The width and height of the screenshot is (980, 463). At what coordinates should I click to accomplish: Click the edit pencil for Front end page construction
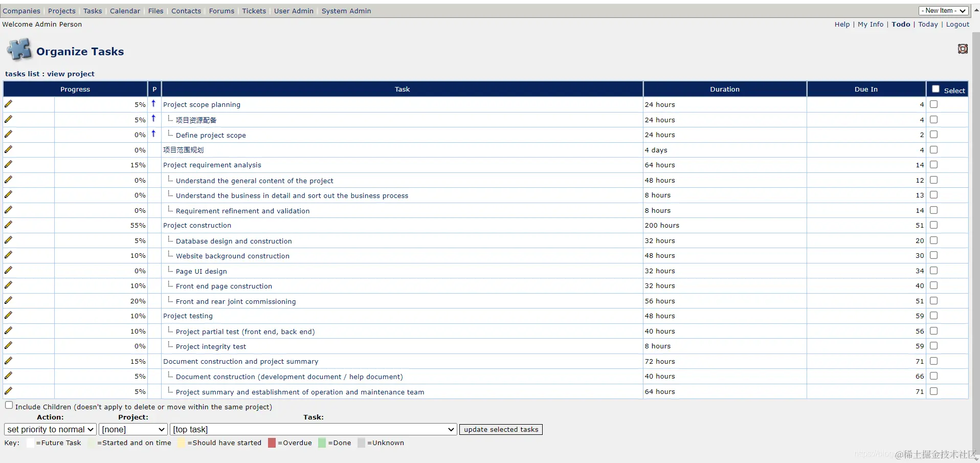[x=8, y=285]
